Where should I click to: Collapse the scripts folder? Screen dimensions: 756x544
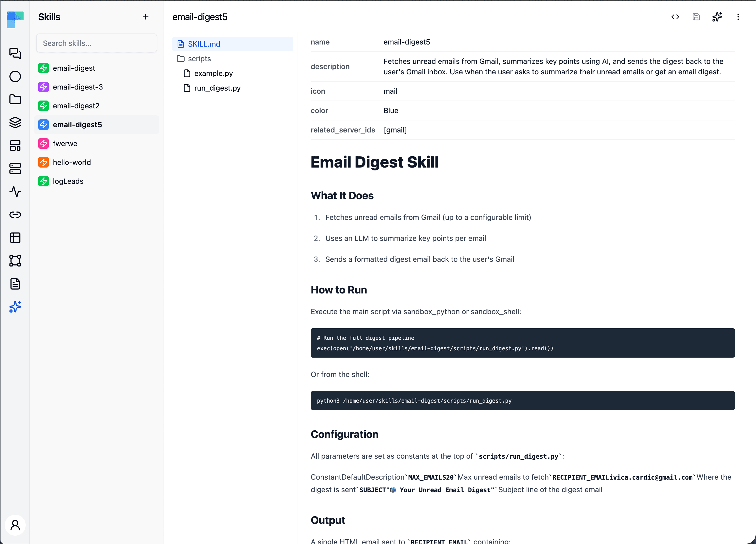pyautogui.click(x=233, y=59)
